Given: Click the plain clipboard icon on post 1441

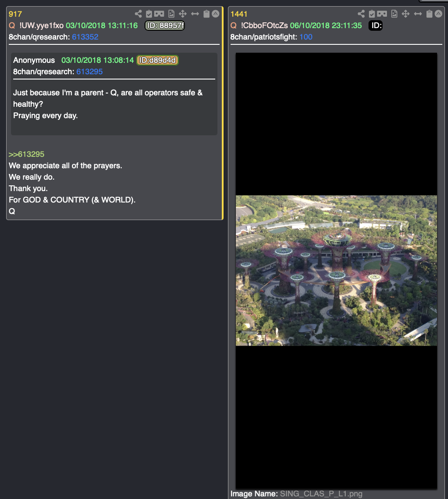Looking at the screenshot, I should (430, 14).
